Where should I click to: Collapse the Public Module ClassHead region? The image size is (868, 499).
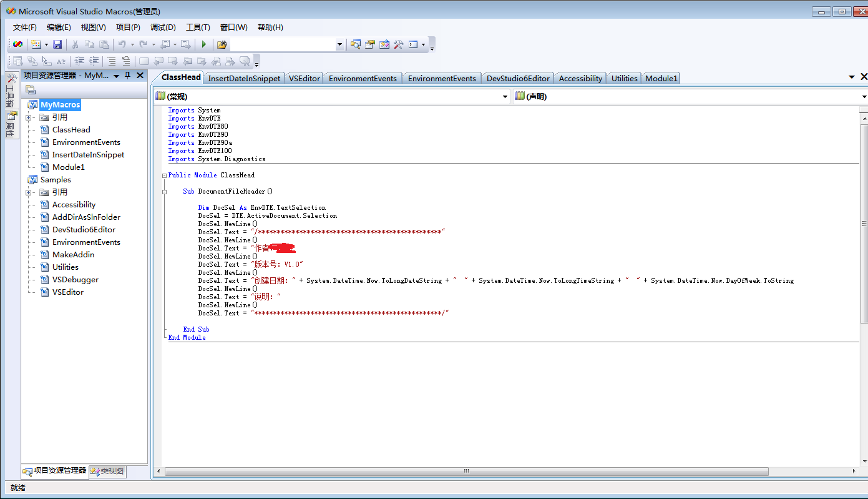coord(165,175)
